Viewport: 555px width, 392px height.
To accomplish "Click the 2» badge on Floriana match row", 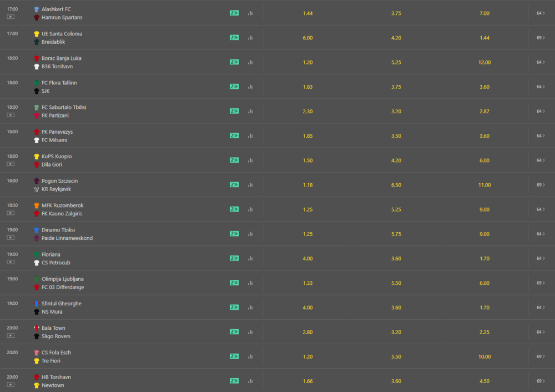I will coord(234,258).
